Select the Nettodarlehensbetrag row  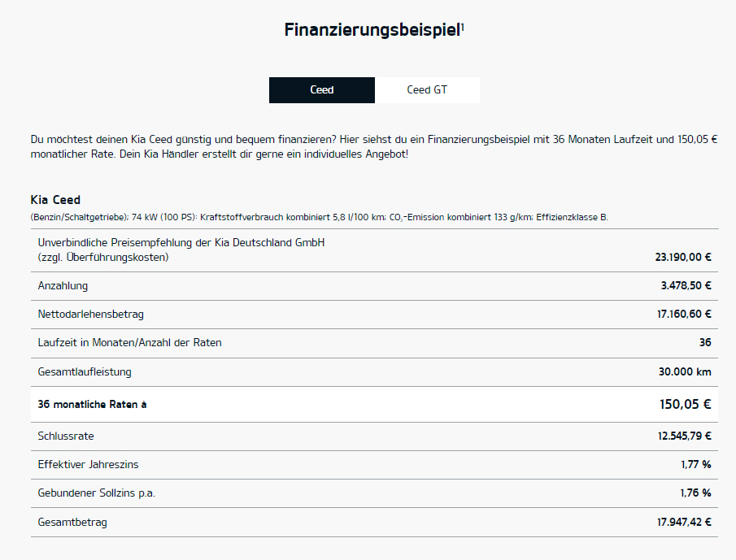[x=374, y=315]
